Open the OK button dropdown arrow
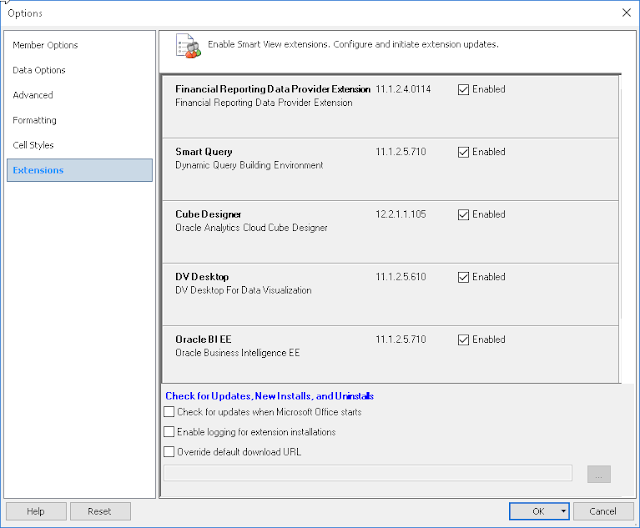The width and height of the screenshot is (640, 528). click(x=563, y=511)
